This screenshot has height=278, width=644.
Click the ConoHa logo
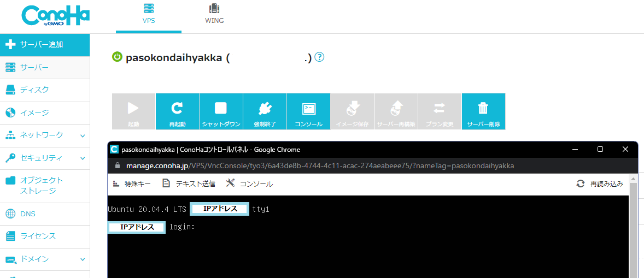(x=55, y=16)
